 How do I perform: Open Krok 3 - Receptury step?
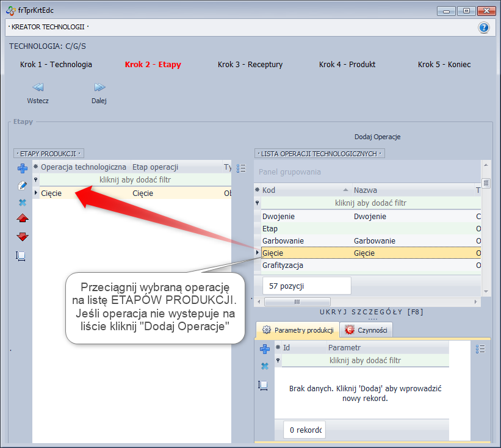tap(250, 65)
